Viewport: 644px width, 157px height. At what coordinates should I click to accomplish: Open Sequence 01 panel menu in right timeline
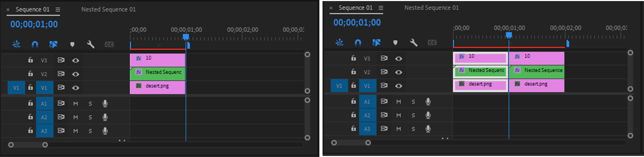tap(381, 8)
